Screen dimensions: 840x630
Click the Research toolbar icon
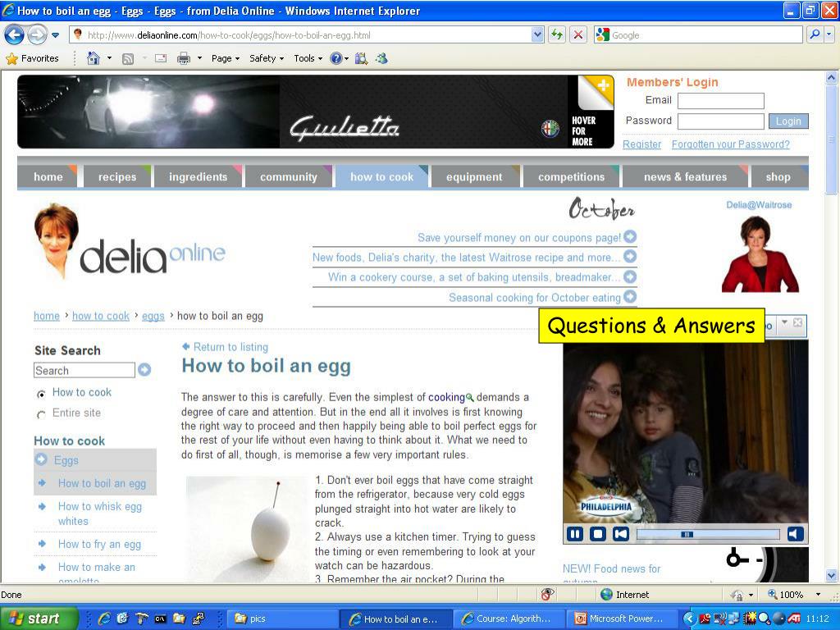coord(361,58)
